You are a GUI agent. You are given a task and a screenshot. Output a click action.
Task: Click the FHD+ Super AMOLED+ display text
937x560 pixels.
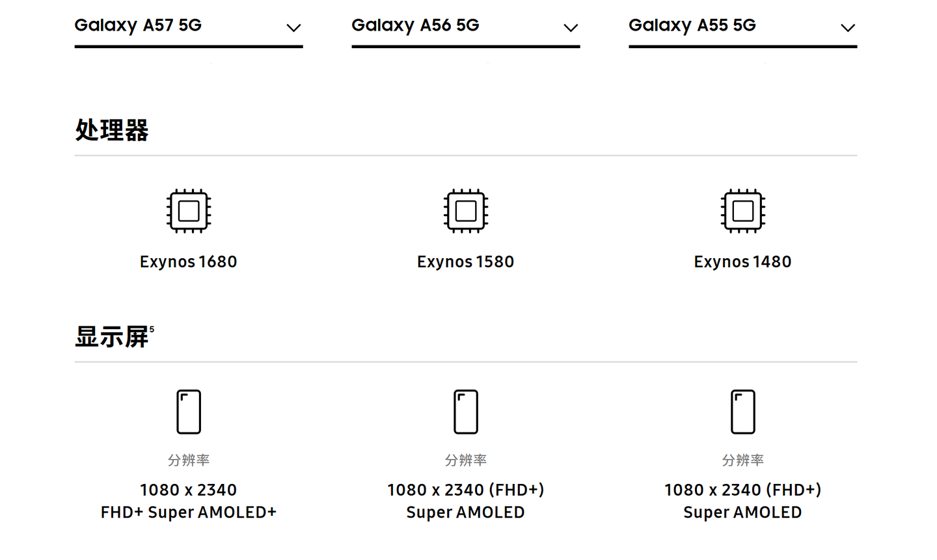[x=189, y=513]
